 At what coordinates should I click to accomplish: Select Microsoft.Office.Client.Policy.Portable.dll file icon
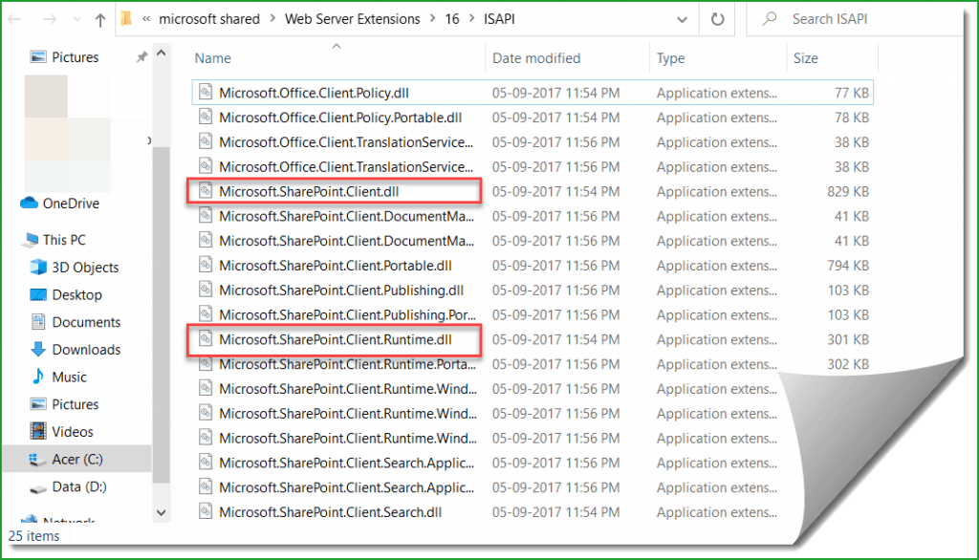(x=206, y=117)
